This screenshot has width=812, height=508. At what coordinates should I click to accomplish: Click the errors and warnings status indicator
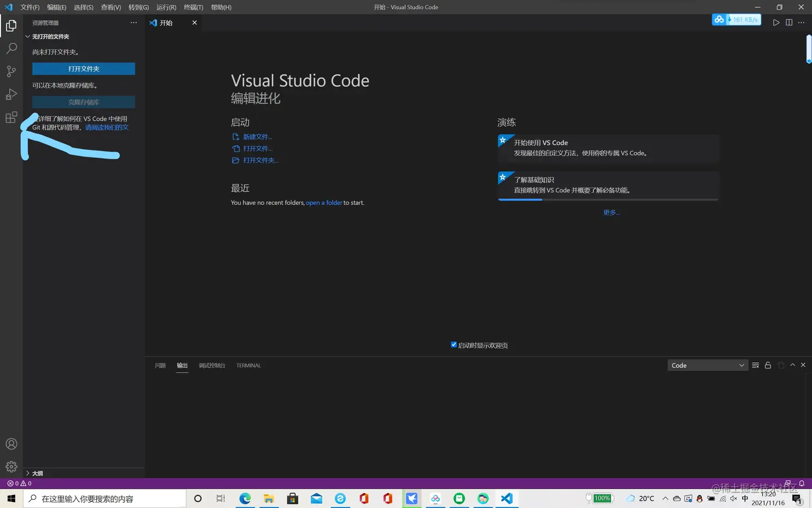(19, 483)
